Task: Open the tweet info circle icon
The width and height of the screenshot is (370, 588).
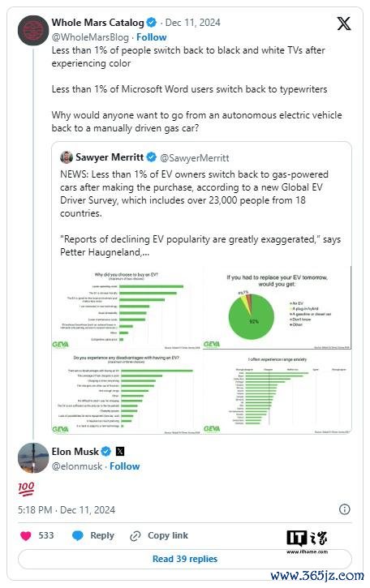Action: tap(344, 509)
